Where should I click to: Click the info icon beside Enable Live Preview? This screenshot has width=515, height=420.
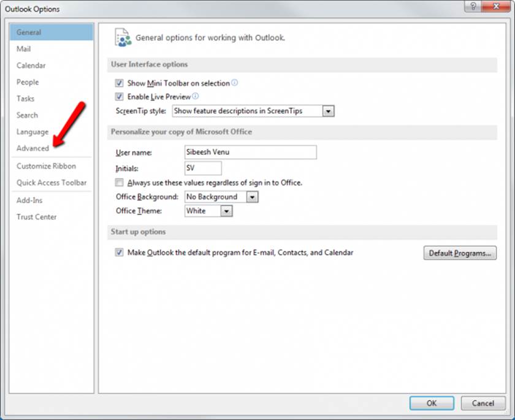[195, 96]
